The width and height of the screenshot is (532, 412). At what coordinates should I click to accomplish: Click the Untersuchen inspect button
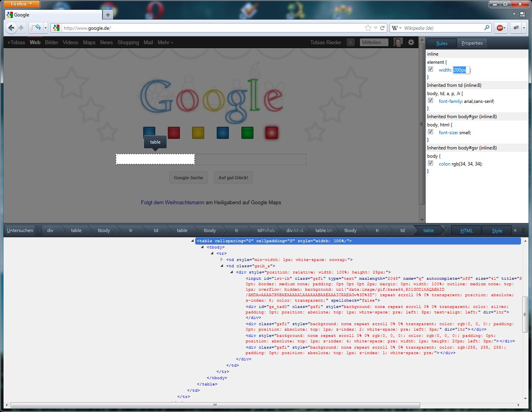(20, 230)
